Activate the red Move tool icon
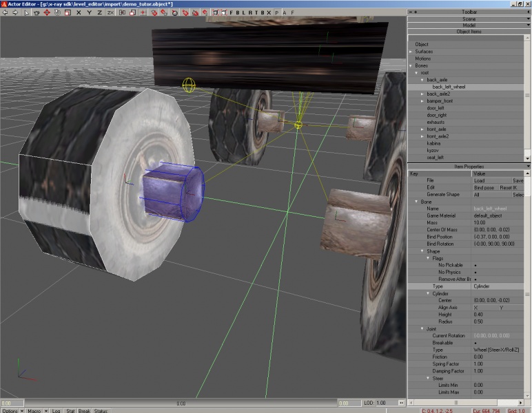This screenshot has width=532, height=413. (x=47, y=12)
